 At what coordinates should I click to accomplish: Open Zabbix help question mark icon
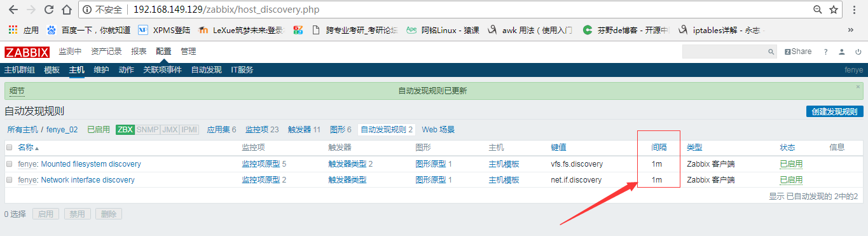pyautogui.click(x=826, y=52)
